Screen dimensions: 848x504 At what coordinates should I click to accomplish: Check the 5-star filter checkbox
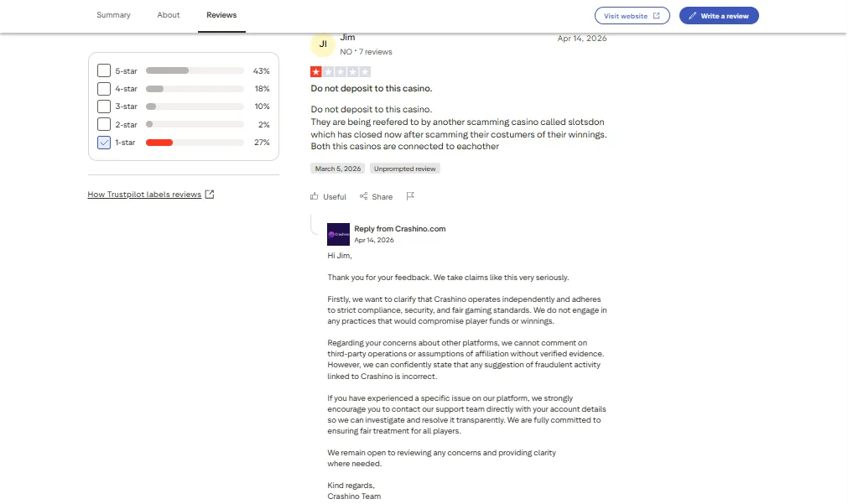[x=104, y=70]
